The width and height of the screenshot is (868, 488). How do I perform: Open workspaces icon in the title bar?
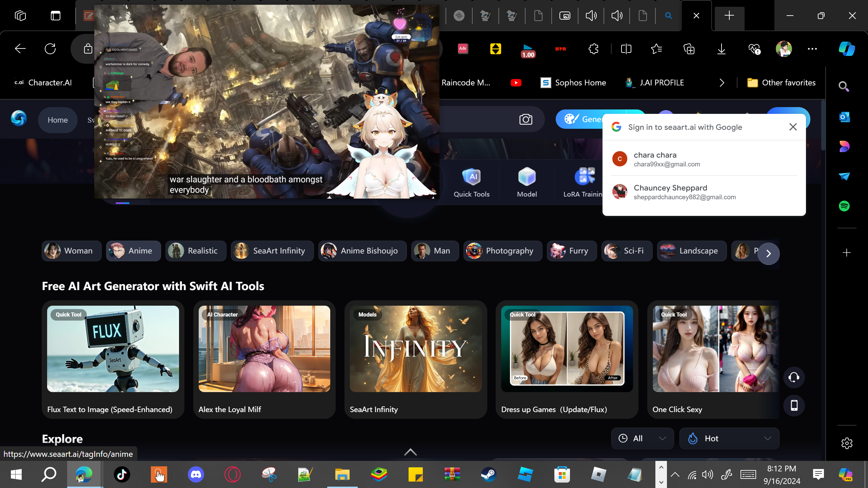[20, 16]
